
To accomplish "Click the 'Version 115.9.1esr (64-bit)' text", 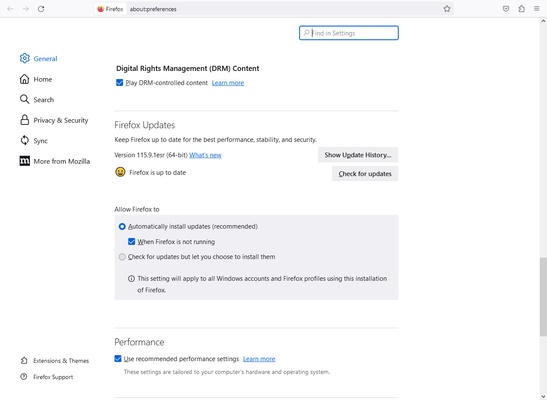I will (151, 155).
